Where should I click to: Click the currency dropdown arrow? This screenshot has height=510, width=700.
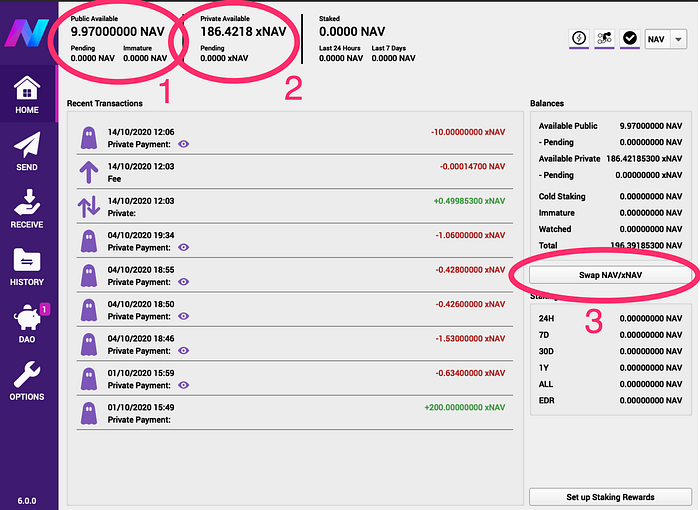(679, 39)
